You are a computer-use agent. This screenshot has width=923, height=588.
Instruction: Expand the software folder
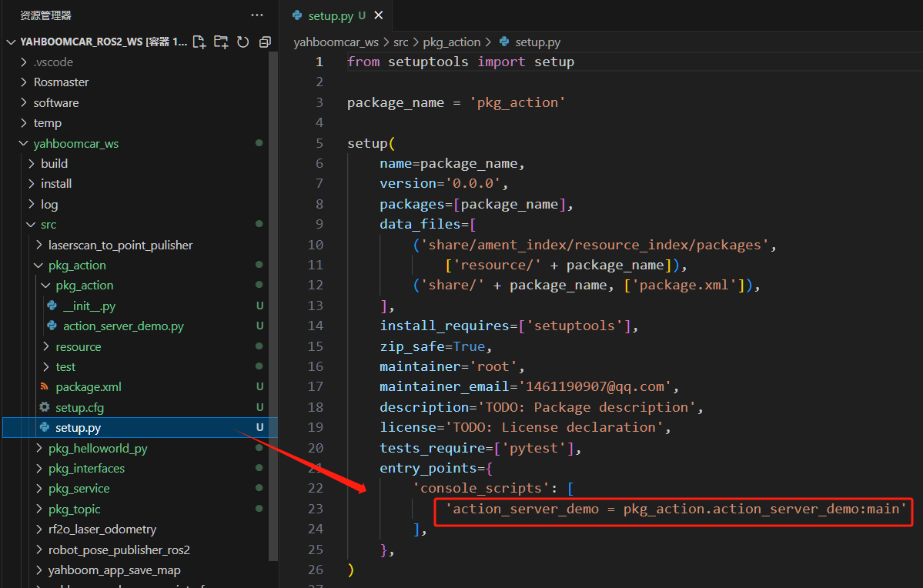(24, 102)
